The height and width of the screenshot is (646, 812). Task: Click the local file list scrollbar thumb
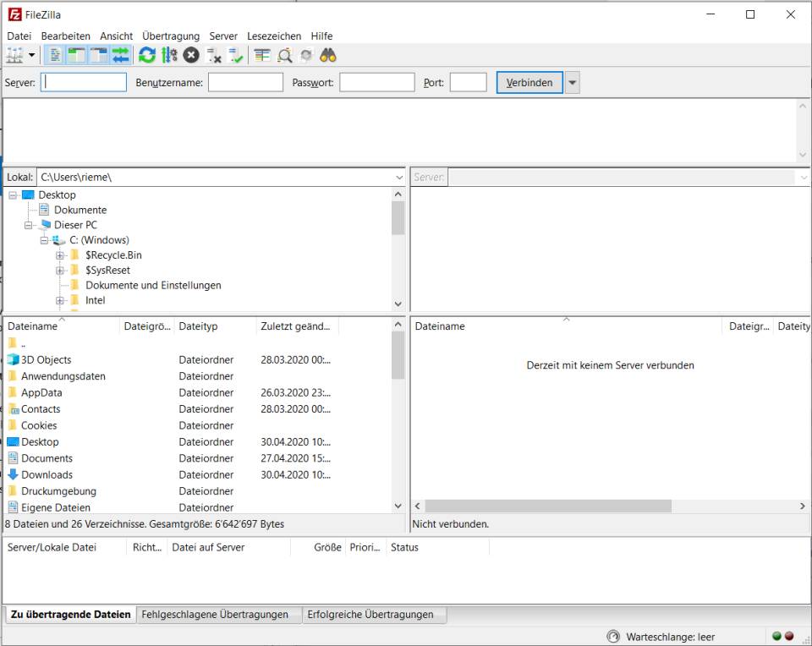pos(398,356)
